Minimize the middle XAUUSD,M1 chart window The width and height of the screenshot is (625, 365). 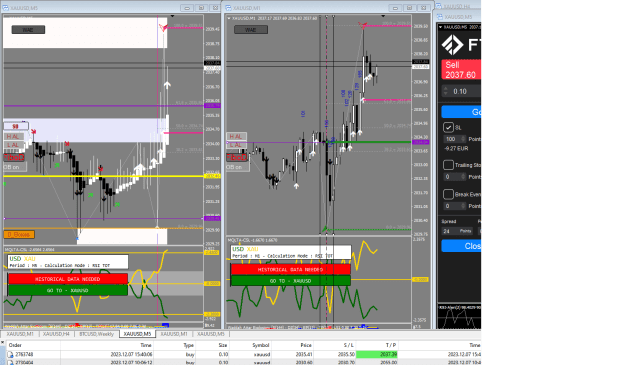coord(395,8)
